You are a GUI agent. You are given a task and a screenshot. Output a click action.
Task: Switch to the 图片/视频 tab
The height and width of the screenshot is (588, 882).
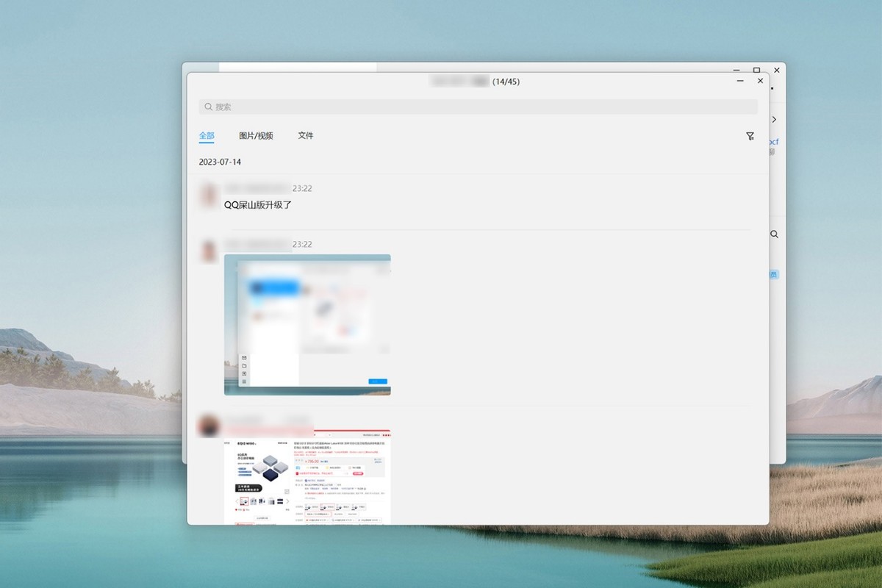[256, 136]
